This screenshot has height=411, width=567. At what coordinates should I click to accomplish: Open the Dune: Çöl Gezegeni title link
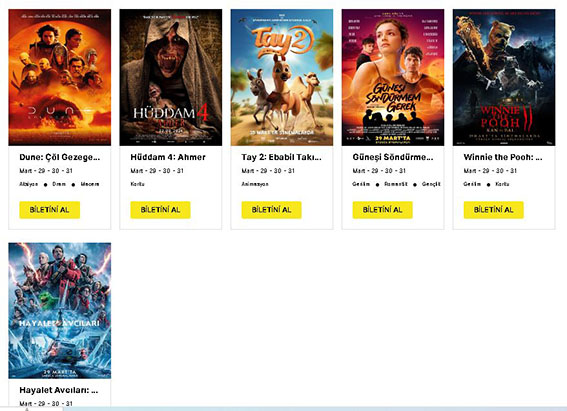point(60,157)
